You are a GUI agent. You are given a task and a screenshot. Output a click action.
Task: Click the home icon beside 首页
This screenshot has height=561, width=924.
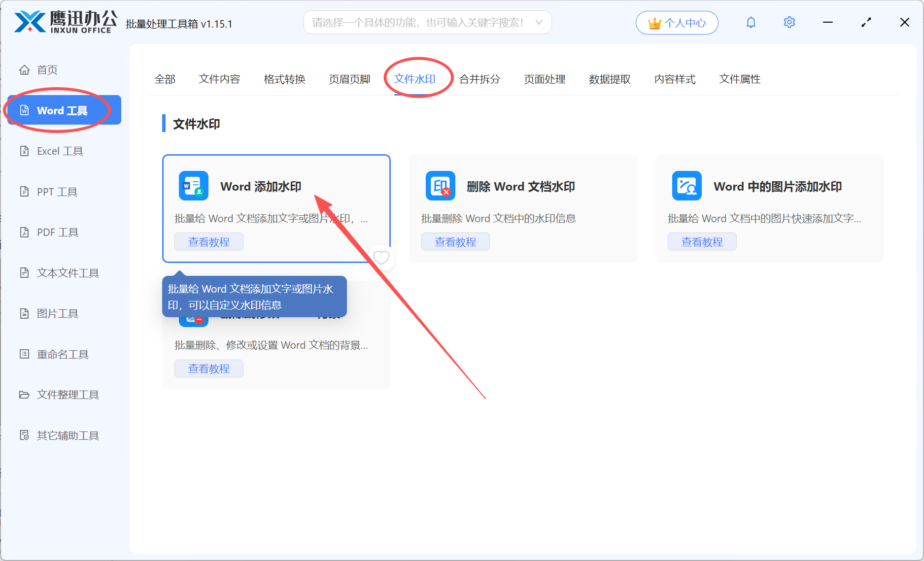(x=24, y=70)
